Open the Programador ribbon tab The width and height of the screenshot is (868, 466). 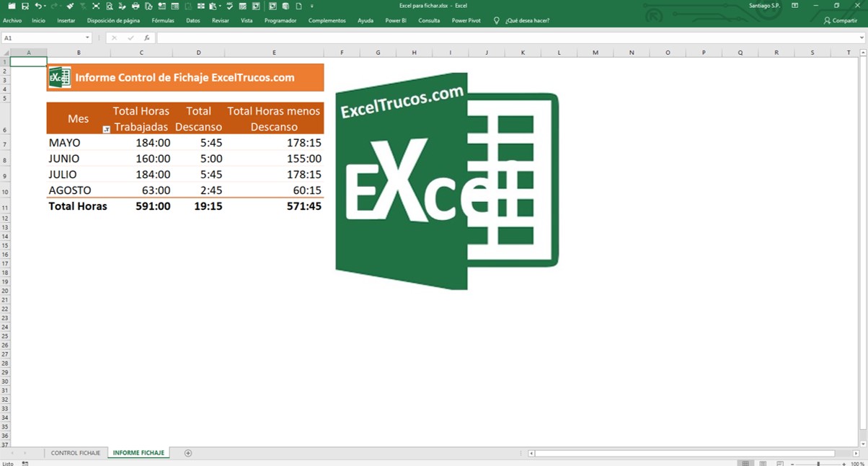pos(280,20)
